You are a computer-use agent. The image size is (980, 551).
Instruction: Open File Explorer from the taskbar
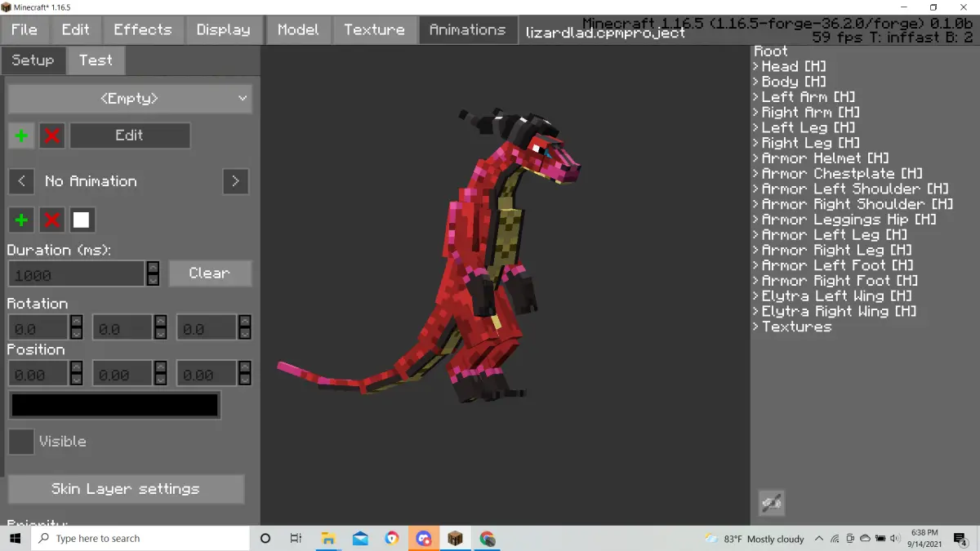328,538
